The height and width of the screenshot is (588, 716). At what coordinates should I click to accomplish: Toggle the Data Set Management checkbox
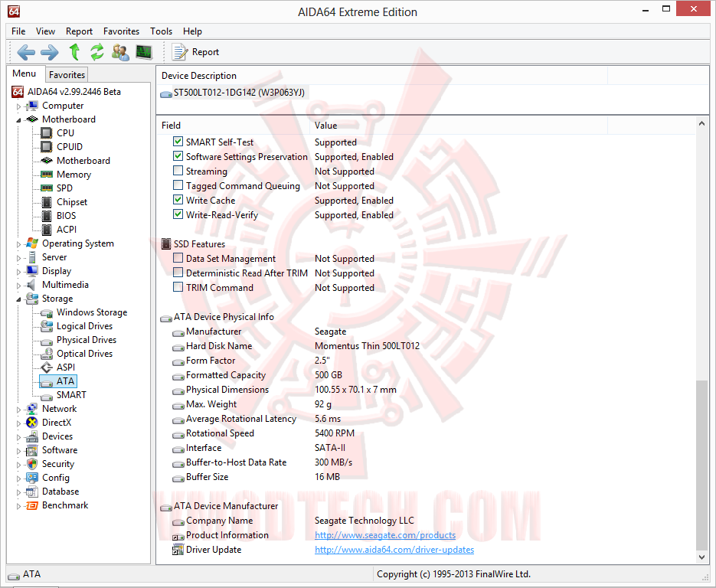point(178,258)
